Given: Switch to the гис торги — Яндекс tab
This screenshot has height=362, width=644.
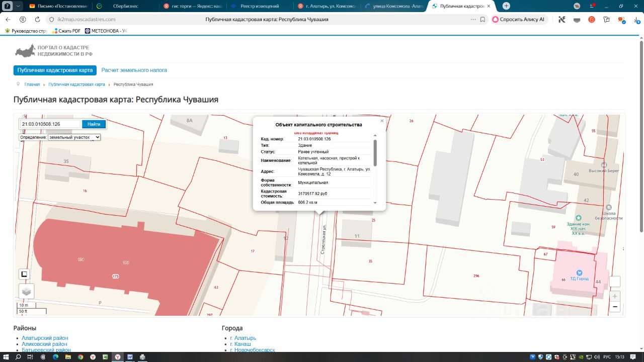Looking at the screenshot, I should (192, 6).
